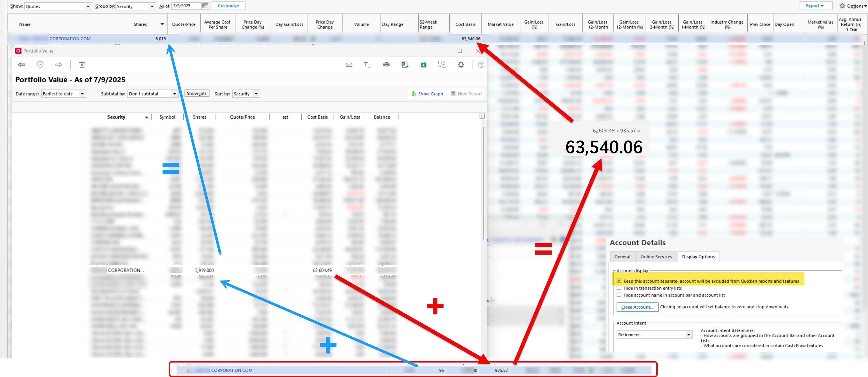This screenshot has width=868, height=377.
Task: Click the report help question mark icon
Action: coord(481,65)
